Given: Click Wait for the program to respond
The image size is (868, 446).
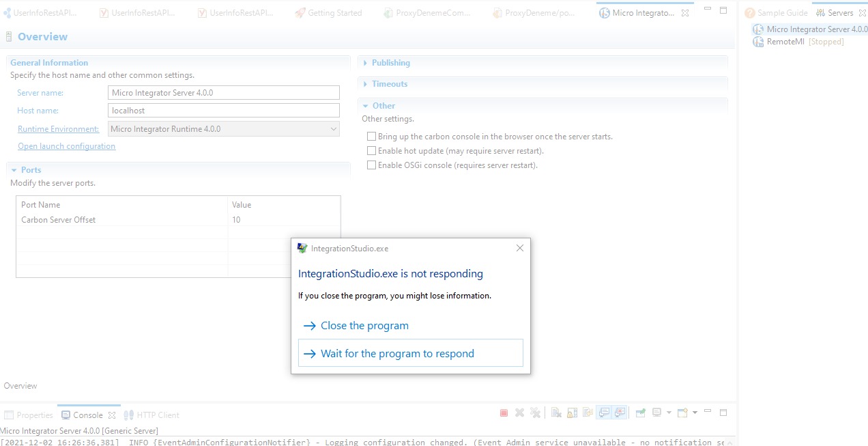Looking at the screenshot, I should coord(397,353).
